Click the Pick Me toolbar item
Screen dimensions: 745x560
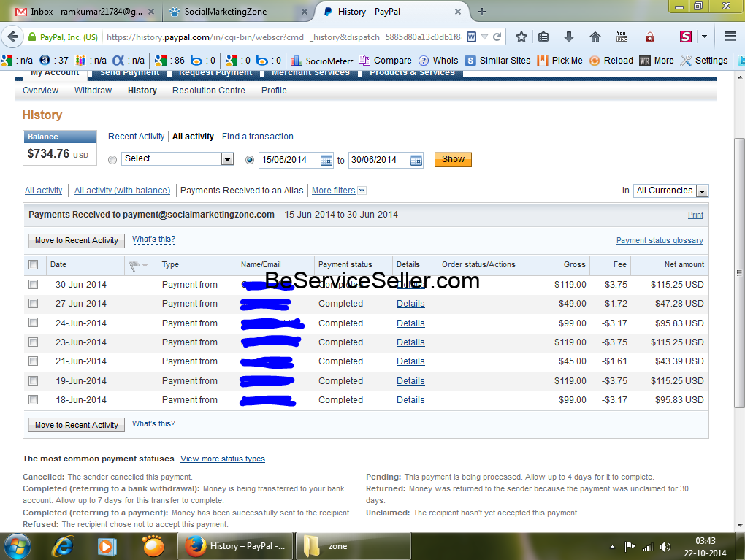click(559, 61)
